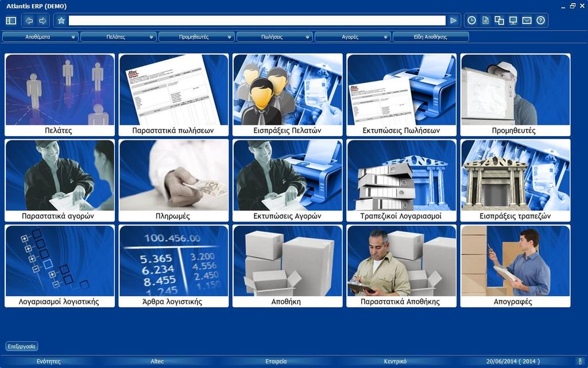This screenshot has height=368, width=588.
Task: Click Ενότητες in status bar
Action: [49, 361]
